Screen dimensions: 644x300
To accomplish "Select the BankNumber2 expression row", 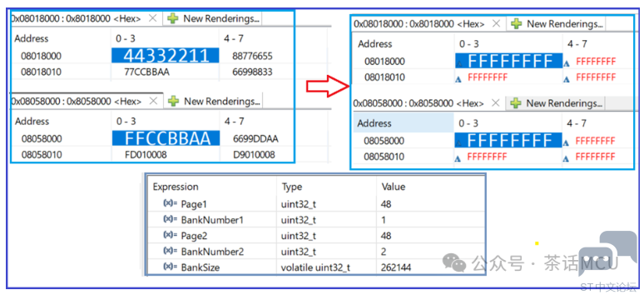I will click(315, 252).
